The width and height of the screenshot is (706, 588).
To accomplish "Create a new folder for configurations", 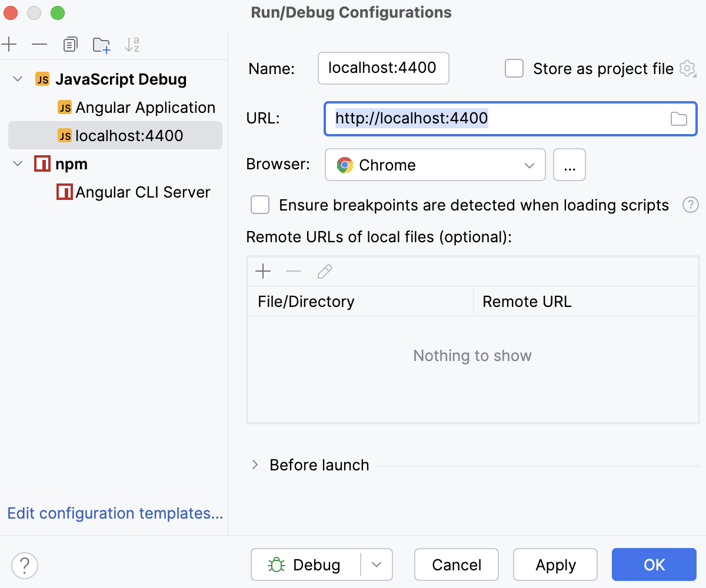I will click(x=101, y=44).
